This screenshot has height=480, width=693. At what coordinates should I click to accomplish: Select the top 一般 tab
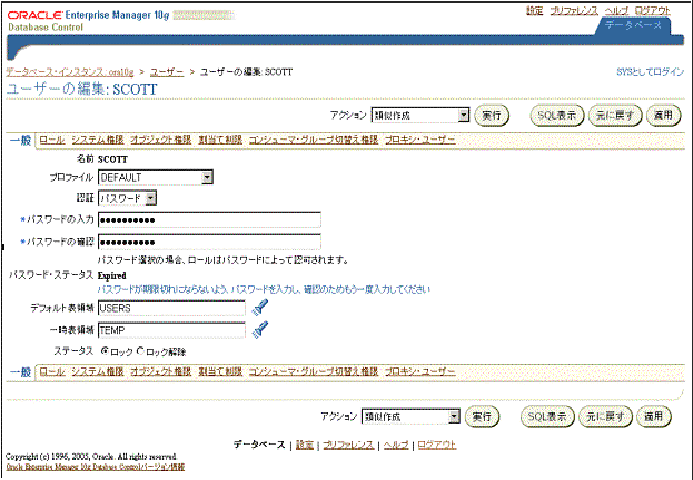pyautogui.click(x=20, y=141)
